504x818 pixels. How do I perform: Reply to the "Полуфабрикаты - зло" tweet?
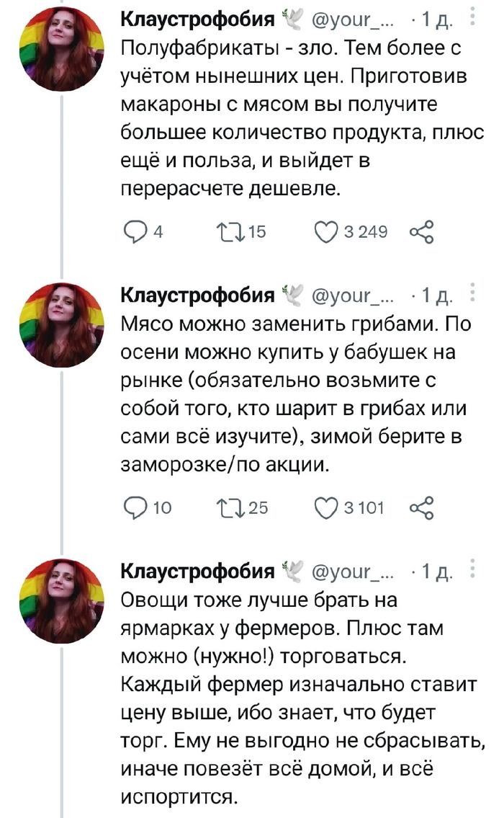[134, 231]
